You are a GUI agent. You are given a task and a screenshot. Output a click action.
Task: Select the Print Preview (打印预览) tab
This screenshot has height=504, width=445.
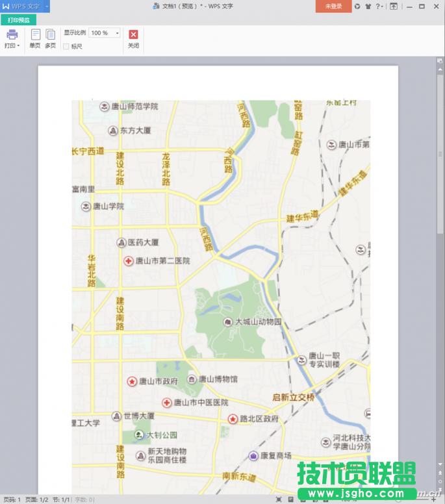pyautogui.click(x=18, y=20)
